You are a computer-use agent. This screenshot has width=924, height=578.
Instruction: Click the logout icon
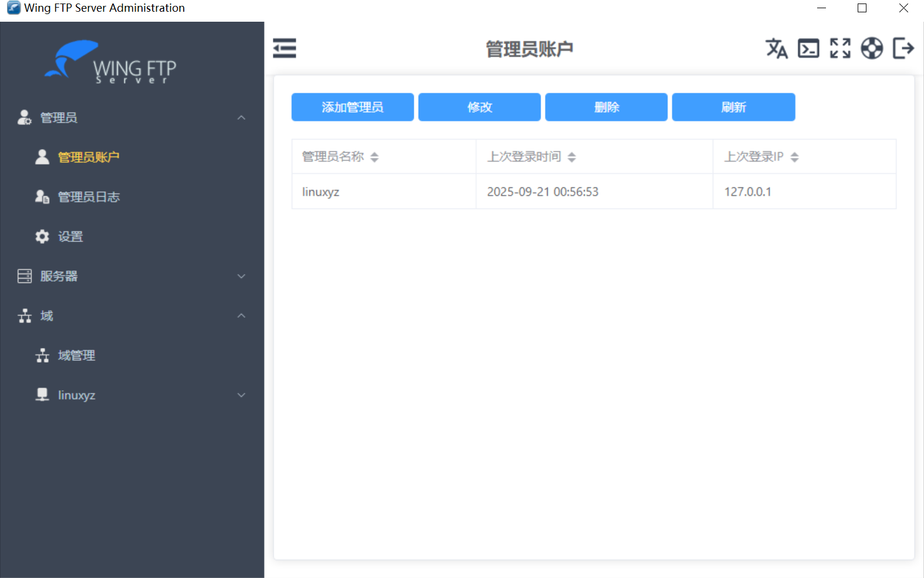(903, 48)
